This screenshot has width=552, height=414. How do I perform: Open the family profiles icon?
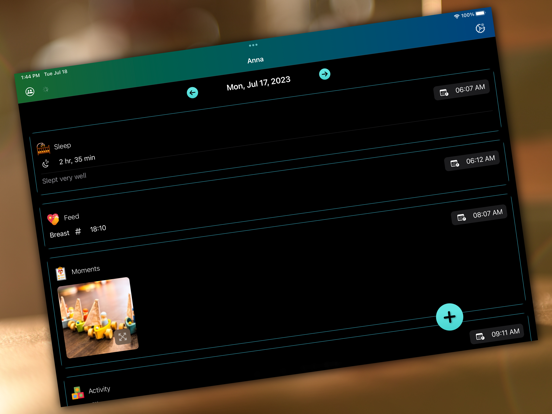point(30,92)
